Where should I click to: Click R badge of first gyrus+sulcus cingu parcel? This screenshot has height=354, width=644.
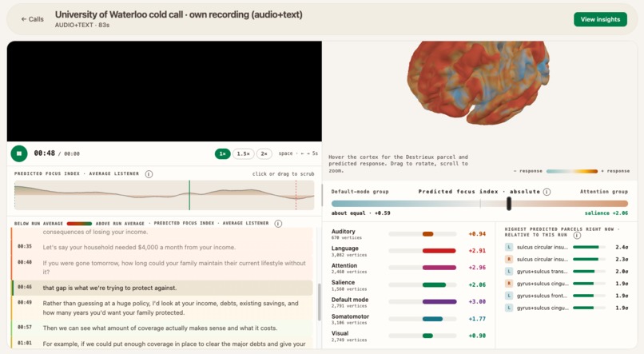(509, 284)
